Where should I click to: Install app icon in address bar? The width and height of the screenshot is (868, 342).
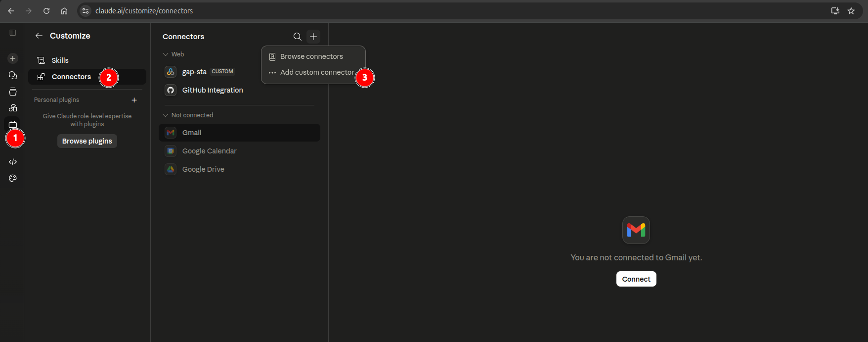tap(835, 11)
